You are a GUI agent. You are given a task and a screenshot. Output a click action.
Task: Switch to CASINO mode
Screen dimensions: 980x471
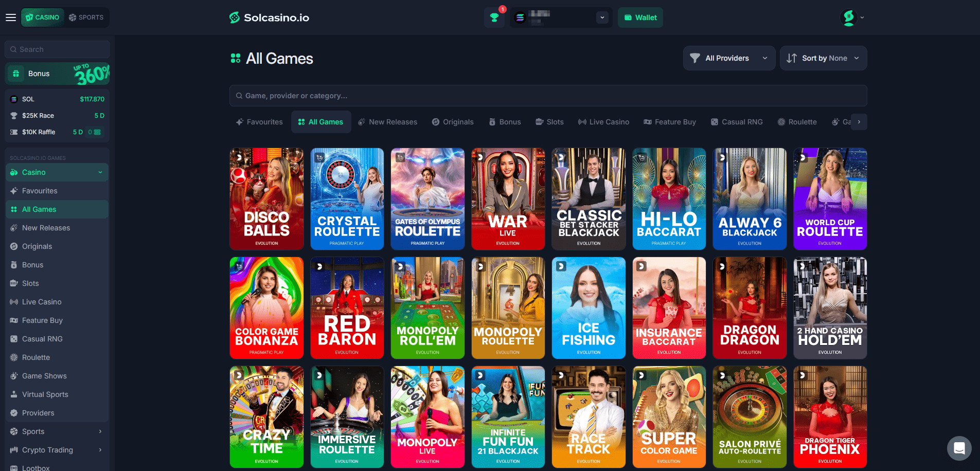(x=43, y=17)
